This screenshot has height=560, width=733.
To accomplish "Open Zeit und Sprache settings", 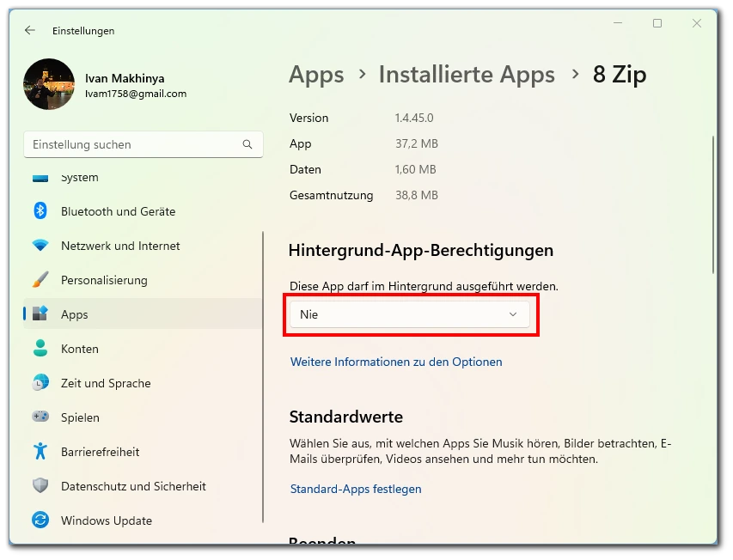I will tap(143, 382).
